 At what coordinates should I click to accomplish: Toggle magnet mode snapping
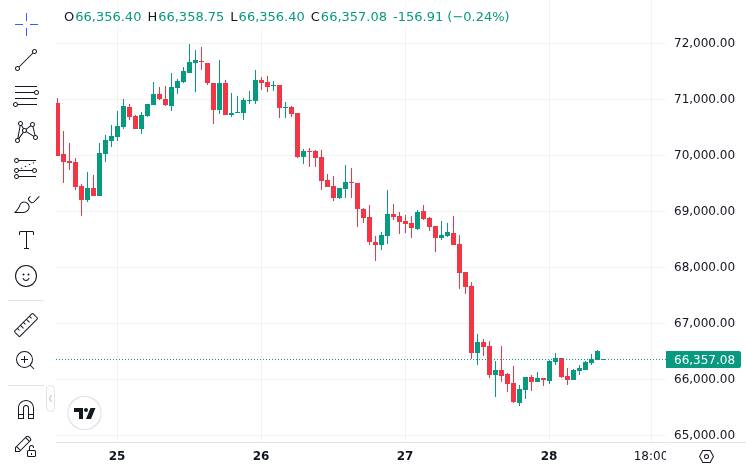click(x=26, y=410)
